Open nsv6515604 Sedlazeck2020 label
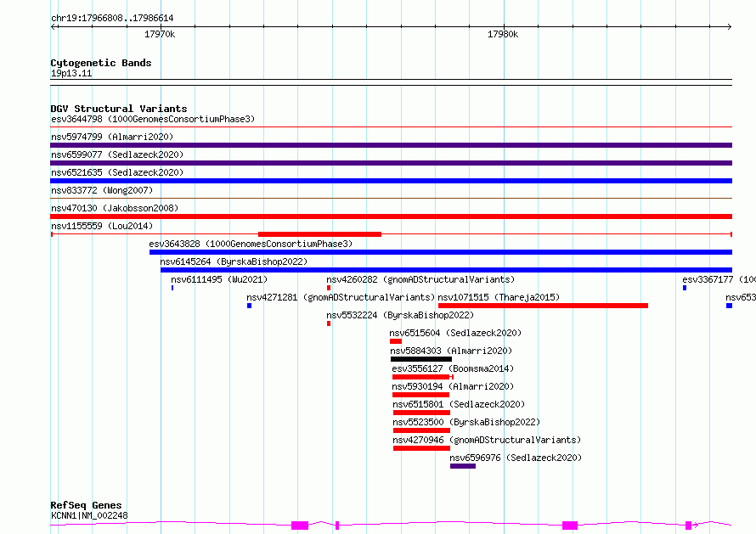Viewport: 756px width, 534px height. click(x=455, y=333)
